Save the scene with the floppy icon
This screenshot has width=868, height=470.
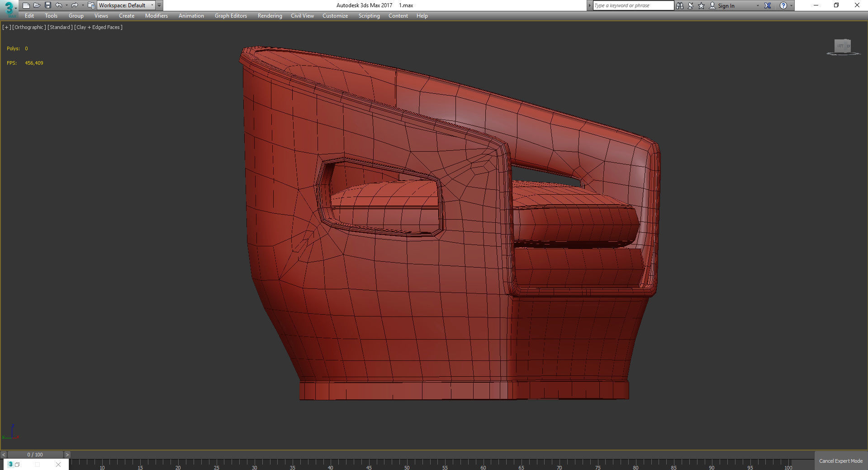coord(47,5)
